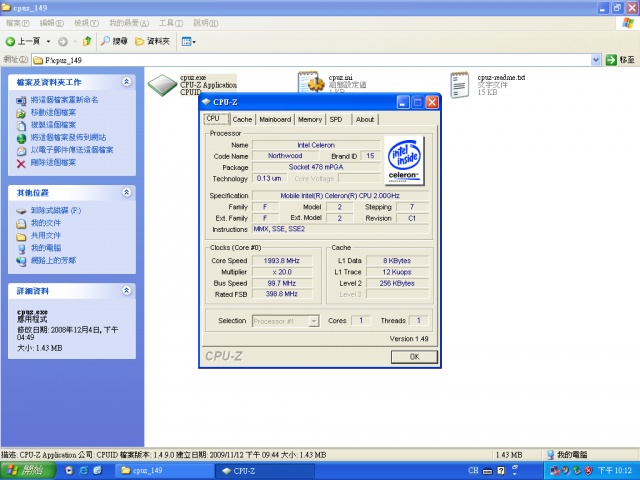Screen dimensions: 640x480
Task: Collapse the File and Folder Tasks panel
Action: [127, 82]
